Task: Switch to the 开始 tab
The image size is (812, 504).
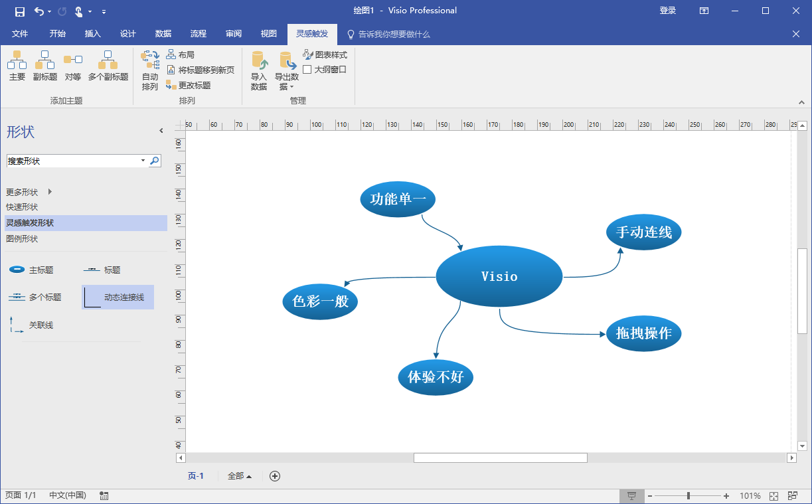Action: tap(58, 34)
